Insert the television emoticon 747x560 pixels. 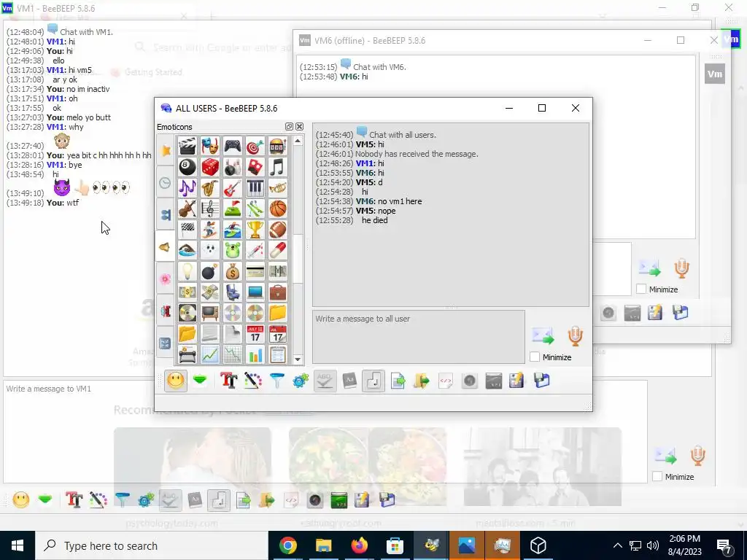209,313
